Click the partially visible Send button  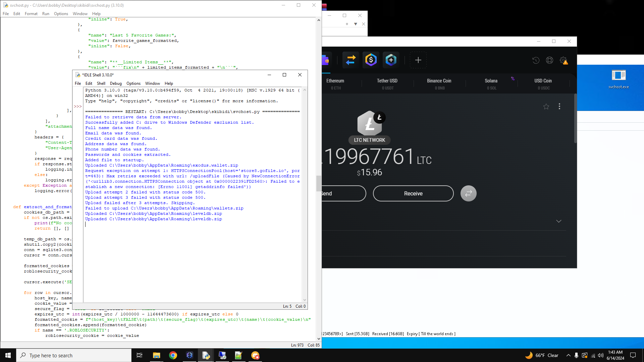344,193
